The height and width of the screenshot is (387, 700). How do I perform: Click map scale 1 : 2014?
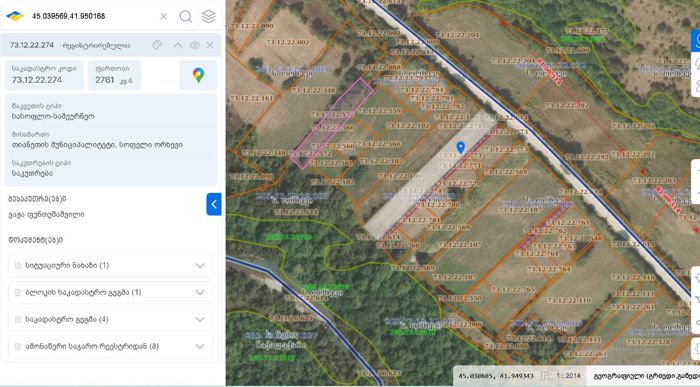click(x=567, y=376)
